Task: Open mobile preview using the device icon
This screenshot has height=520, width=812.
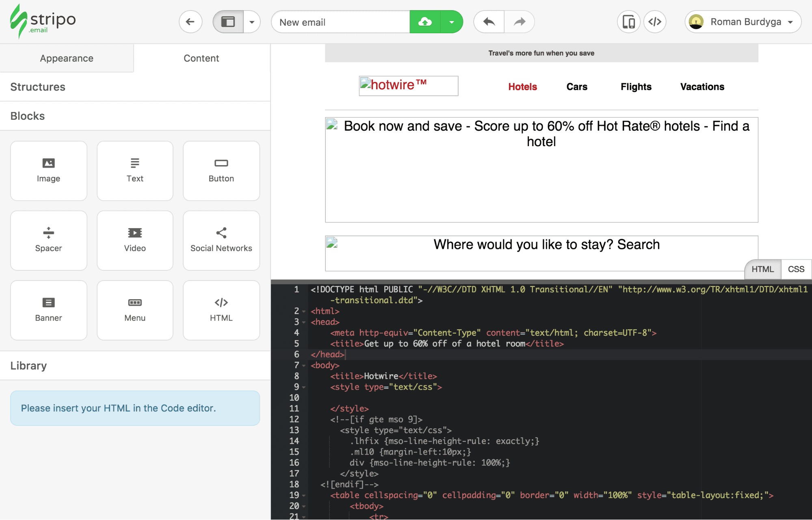Action: point(628,22)
